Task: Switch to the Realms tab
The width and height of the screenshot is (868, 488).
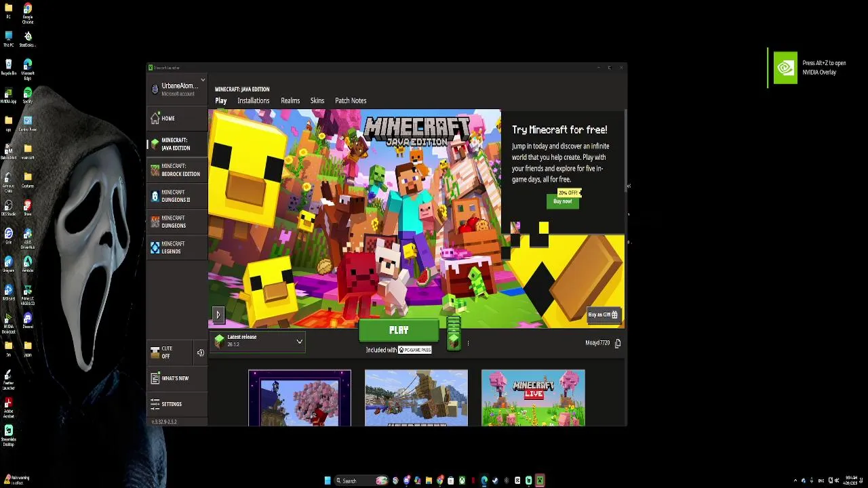Action: (290, 100)
